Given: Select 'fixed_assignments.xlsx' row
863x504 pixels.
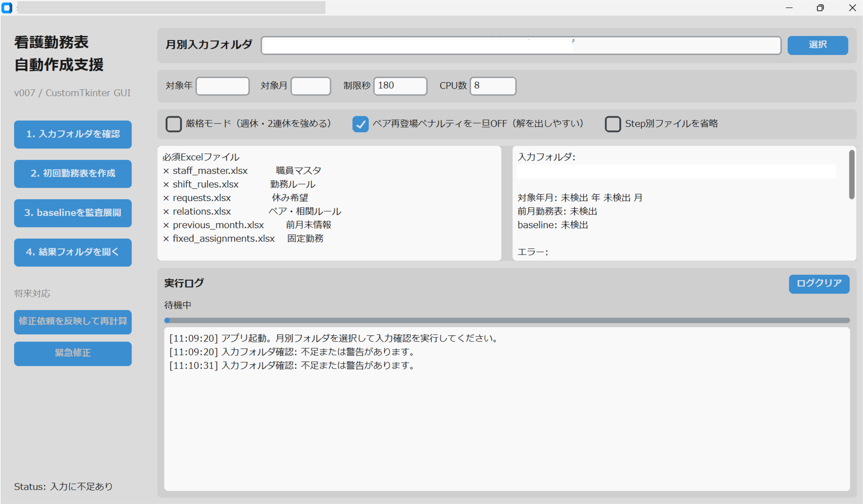Looking at the screenshot, I should click(x=243, y=238).
